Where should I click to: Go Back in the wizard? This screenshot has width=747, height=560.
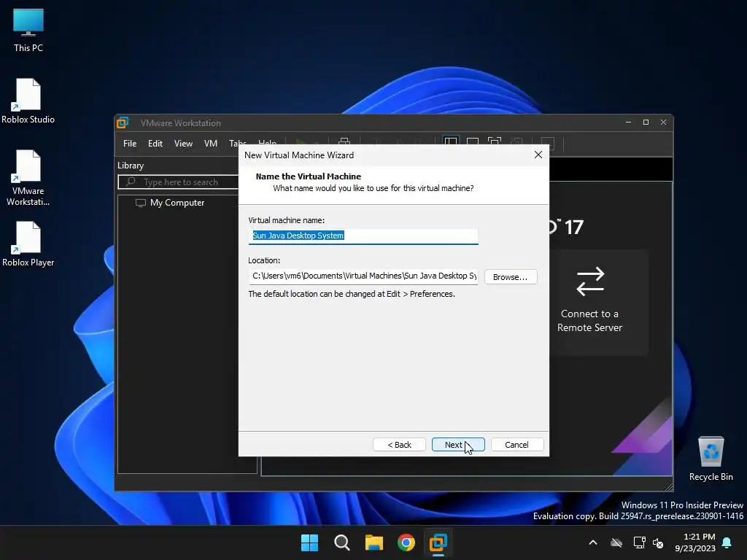[x=399, y=444]
